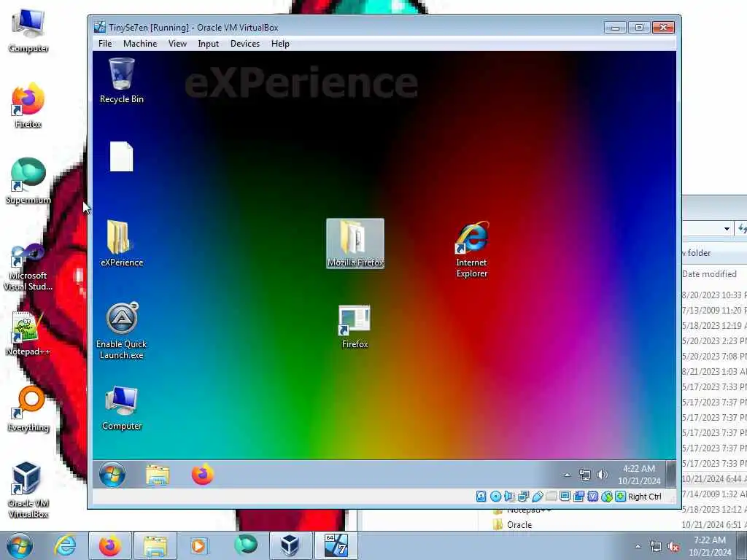The width and height of the screenshot is (747, 560).
Task: Select the host Firefox desktop shortcut
Action: point(28,106)
